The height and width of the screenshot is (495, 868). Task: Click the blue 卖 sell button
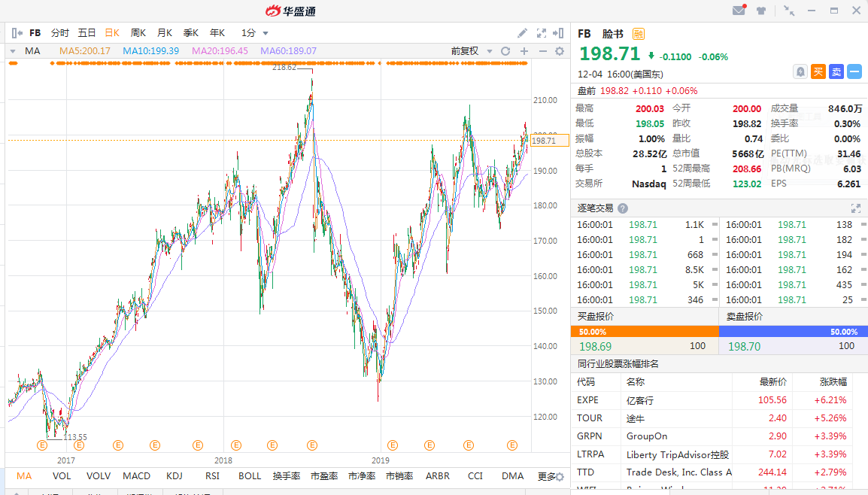point(836,71)
